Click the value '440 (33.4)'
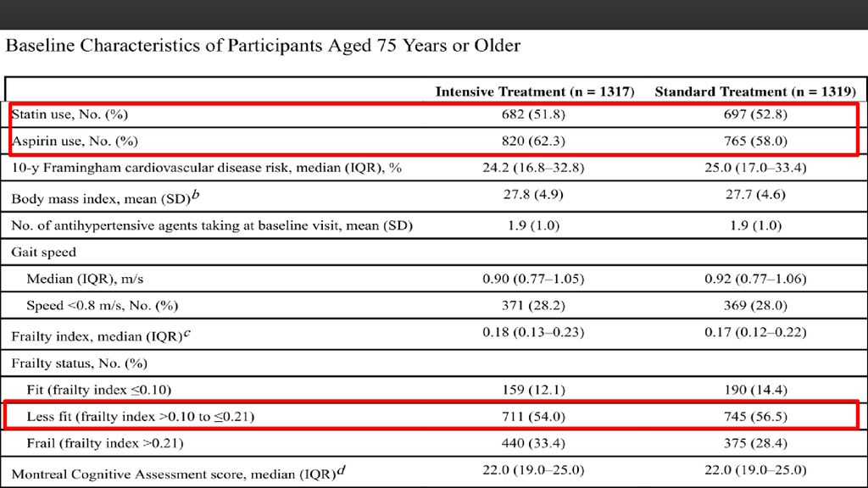 click(x=534, y=443)
